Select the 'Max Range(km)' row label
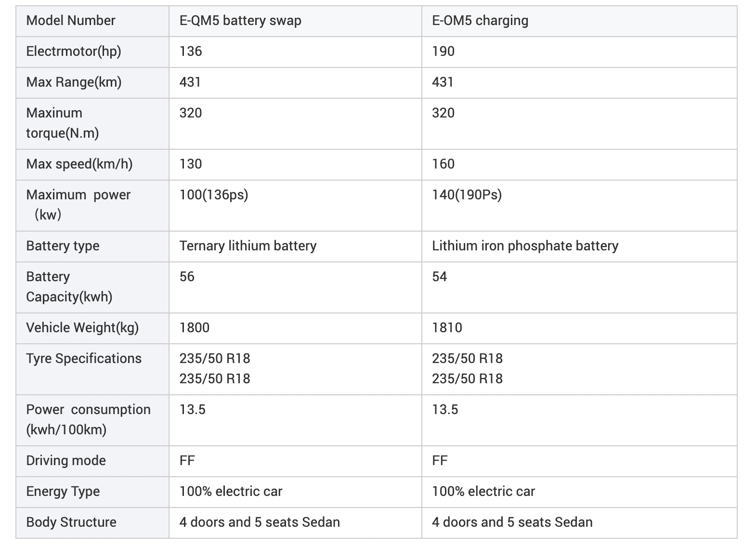Viewport: 756px width, 546px height. (x=74, y=82)
